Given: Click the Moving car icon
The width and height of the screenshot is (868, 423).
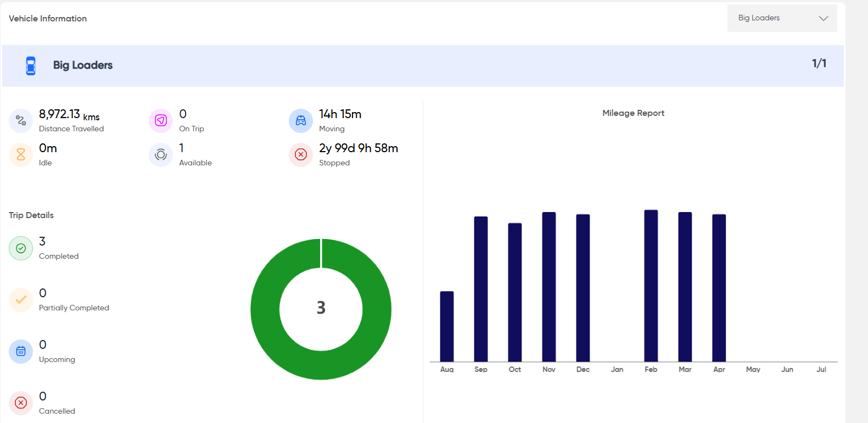Looking at the screenshot, I should 301,120.
